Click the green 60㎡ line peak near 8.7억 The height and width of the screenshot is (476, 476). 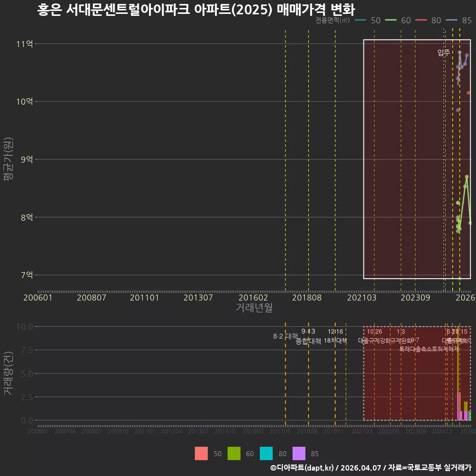pos(467,177)
